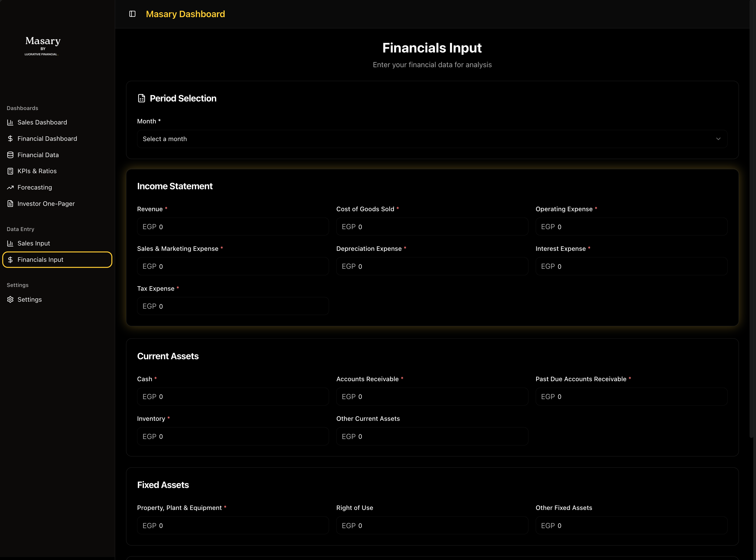The width and height of the screenshot is (756, 560).
Task: Click the KPIs & Ratios calculator icon
Action: click(x=10, y=171)
